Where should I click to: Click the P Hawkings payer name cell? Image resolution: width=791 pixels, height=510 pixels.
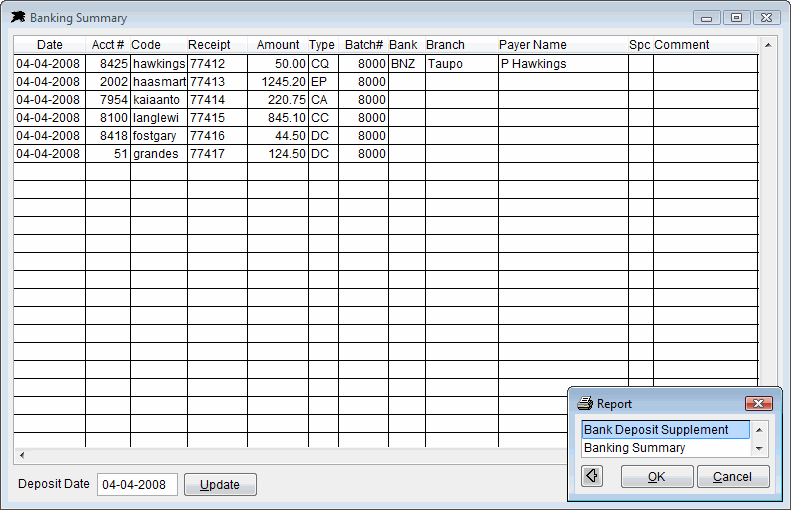click(563, 64)
